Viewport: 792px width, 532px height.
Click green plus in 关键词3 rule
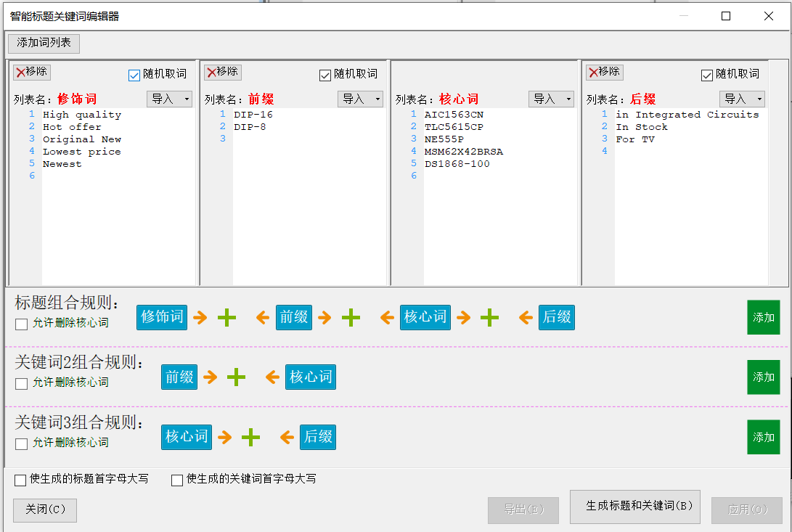coord(250,437)
